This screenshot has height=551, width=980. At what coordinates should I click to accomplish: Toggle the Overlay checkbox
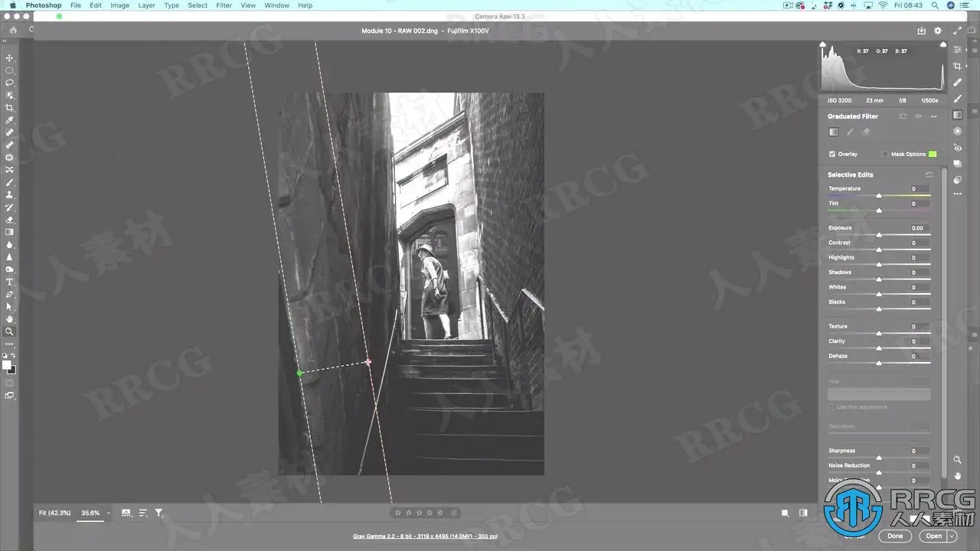coord(832,154)
